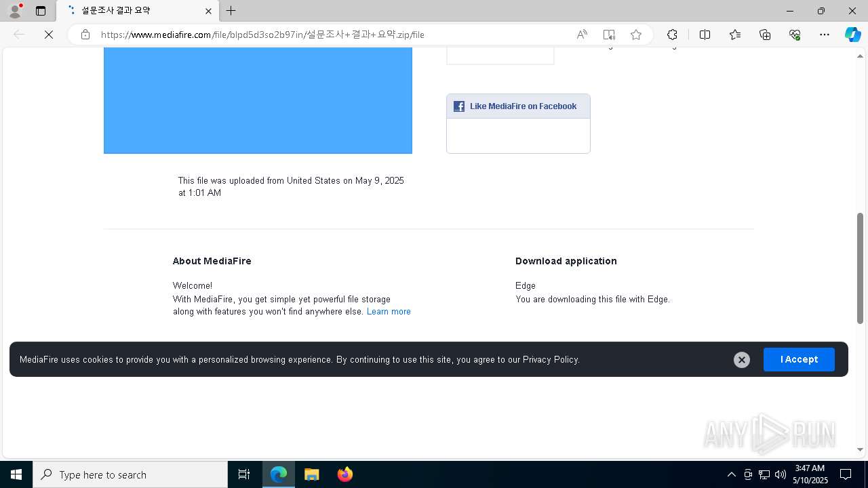868x488 pixels.
Task: Open the taskbar clock and date
Action: pos(810,474)
